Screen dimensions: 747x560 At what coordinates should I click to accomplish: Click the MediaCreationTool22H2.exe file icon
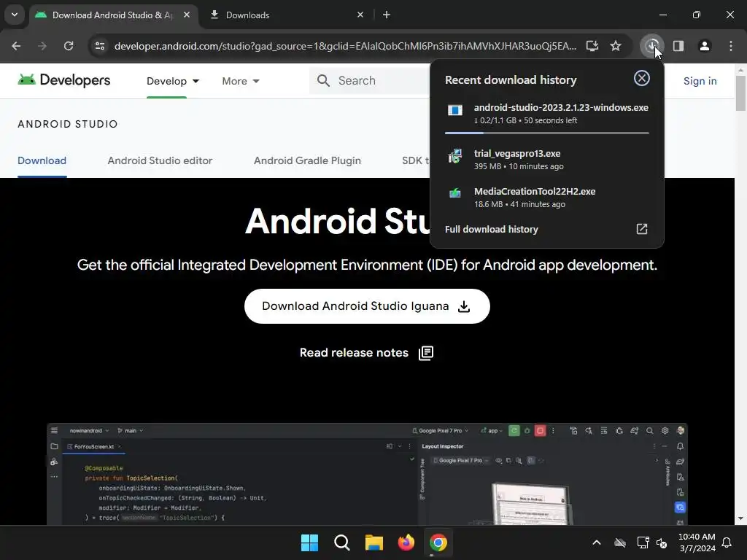pos(455,192)
